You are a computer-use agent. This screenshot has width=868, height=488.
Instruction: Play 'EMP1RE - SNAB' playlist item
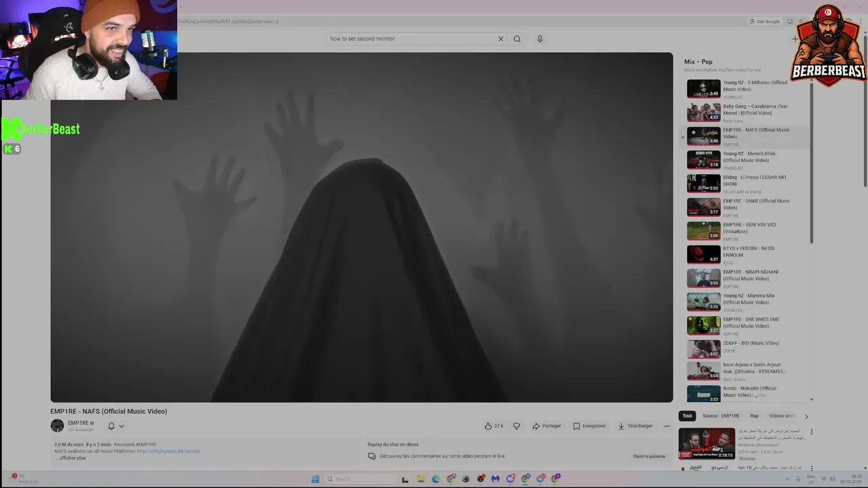click(x=746, y=207)
